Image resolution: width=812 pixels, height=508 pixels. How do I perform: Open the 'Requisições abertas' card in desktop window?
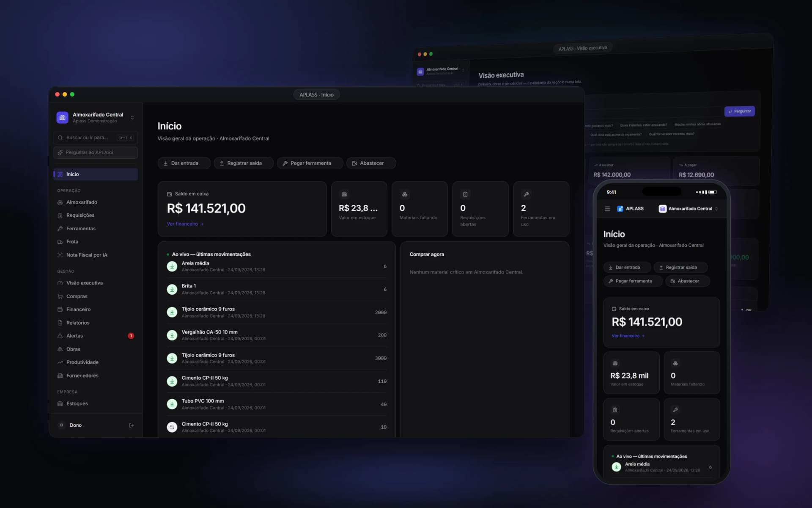pyautogui.click(x=480, y=209)
